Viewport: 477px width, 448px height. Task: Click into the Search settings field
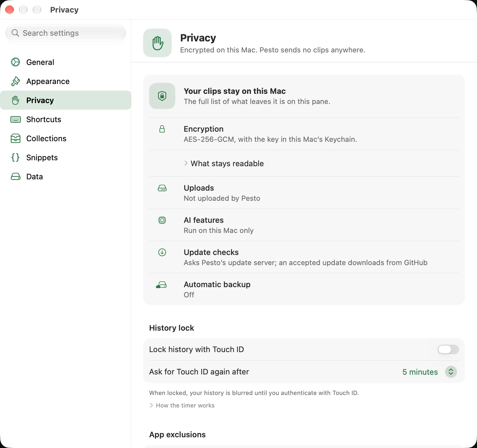pos(66,33)
